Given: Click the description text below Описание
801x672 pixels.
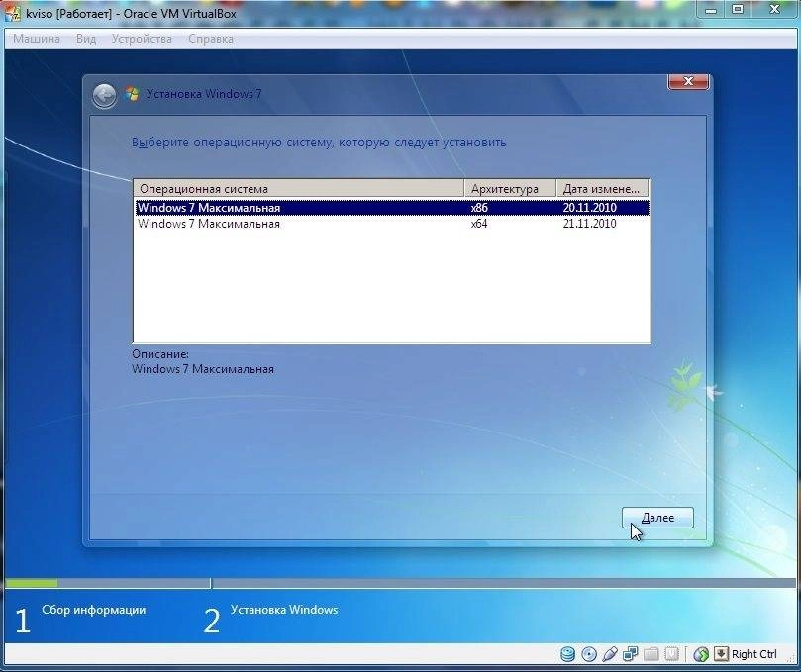Looking at the screenshot, I should tap(203, 369).
